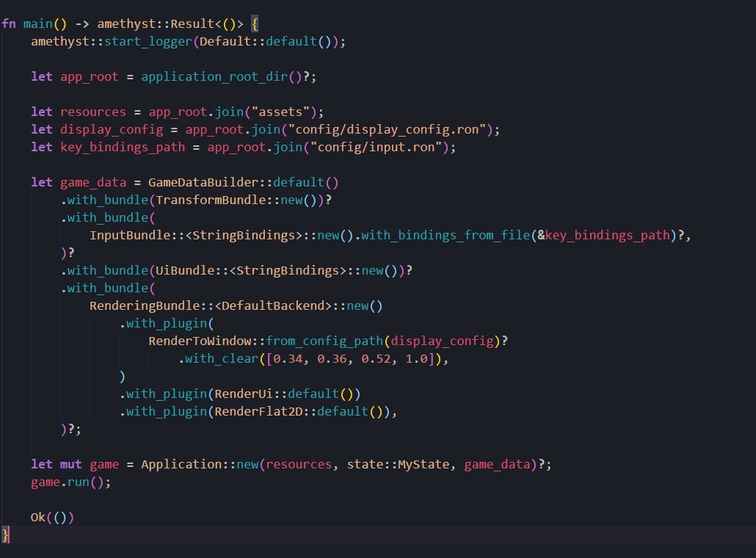Click the 'start_logger' call

(x=148, y=42)
